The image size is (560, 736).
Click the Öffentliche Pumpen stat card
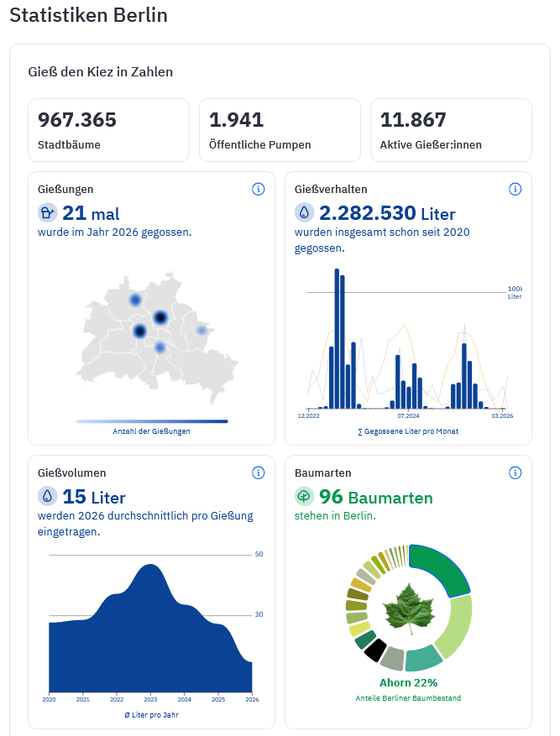click(x=280, y=130)
